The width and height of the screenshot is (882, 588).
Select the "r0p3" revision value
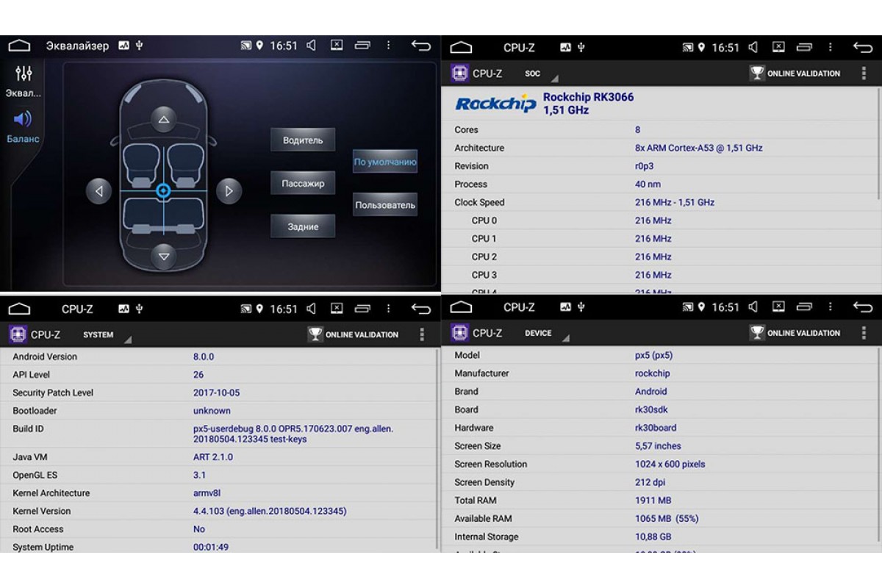(645, 166)
